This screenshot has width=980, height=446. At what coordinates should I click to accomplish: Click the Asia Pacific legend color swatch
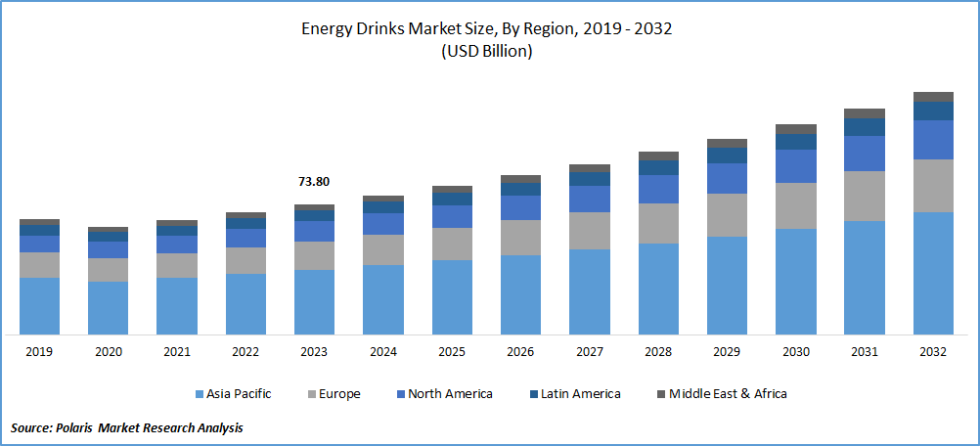click(x=200, y=394)
